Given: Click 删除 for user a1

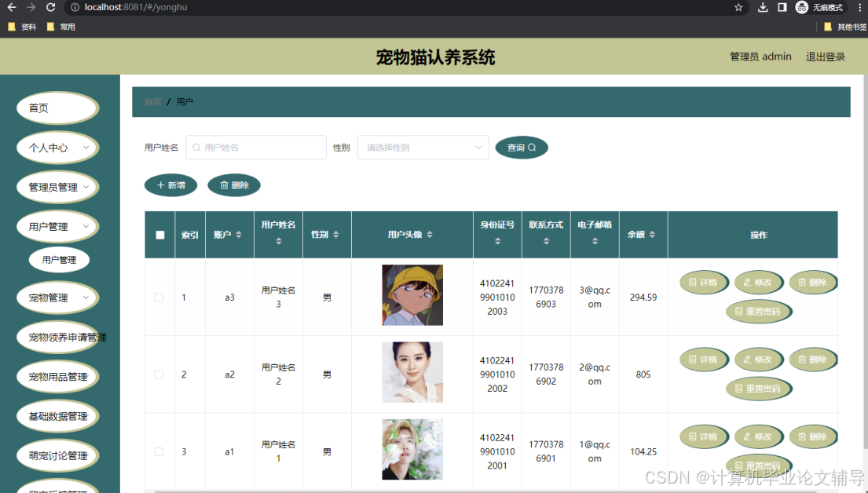Looking at the screenshot, I should click(x=813, y=437).
